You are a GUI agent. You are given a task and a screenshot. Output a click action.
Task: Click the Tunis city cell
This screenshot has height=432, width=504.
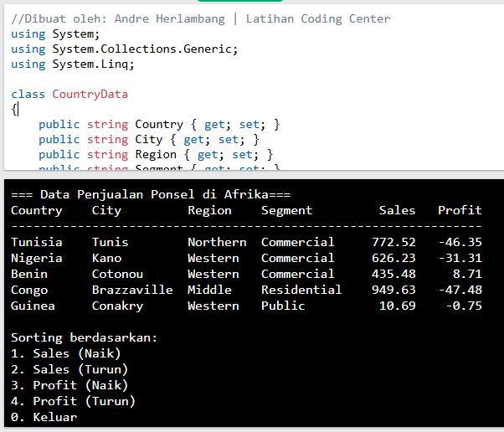111,242
